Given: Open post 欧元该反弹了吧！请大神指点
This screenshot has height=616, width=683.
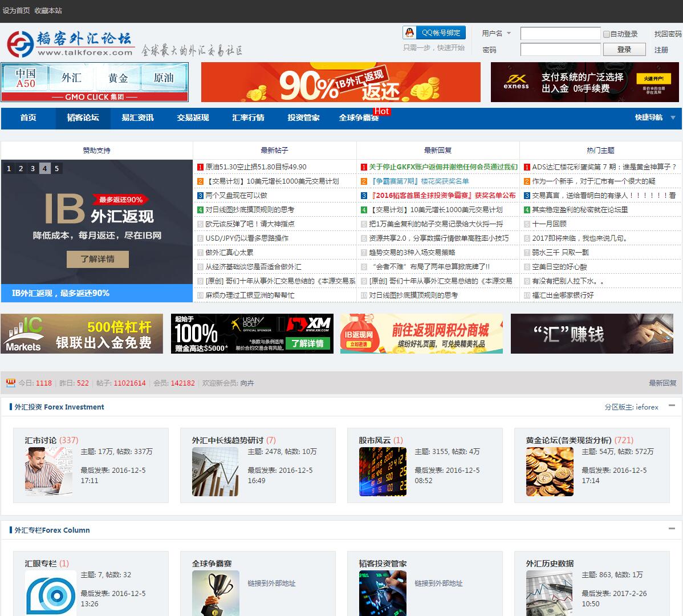Looking at the screenshot, I should click(x=250, y=224).
